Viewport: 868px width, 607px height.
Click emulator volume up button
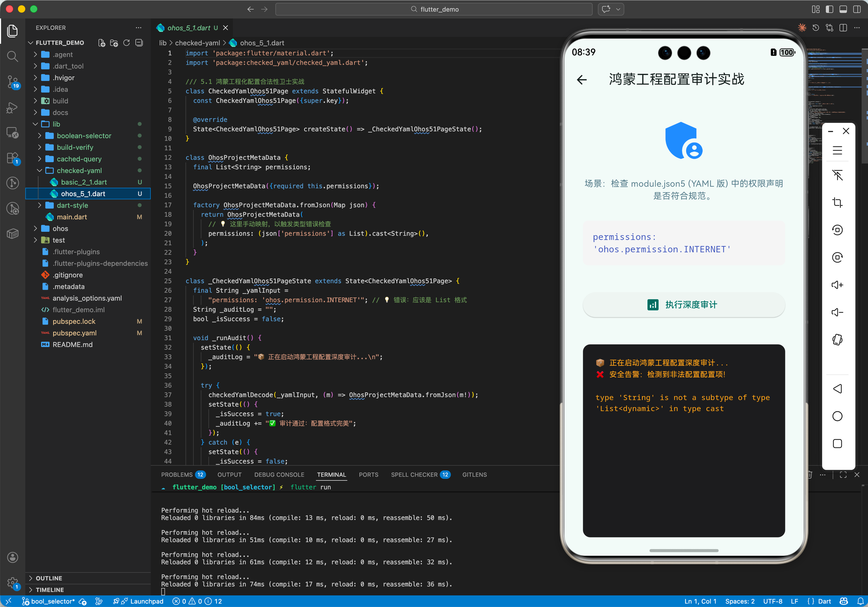click(837, 285)
